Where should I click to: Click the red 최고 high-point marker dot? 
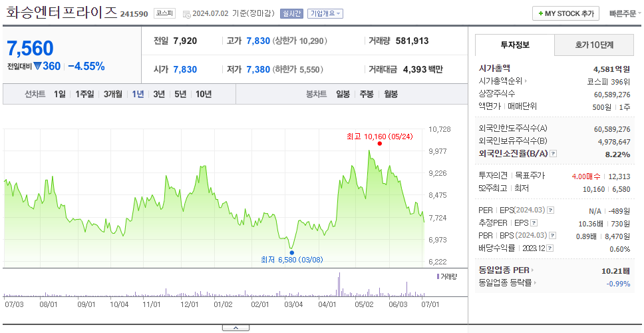[x=379, y=143]
